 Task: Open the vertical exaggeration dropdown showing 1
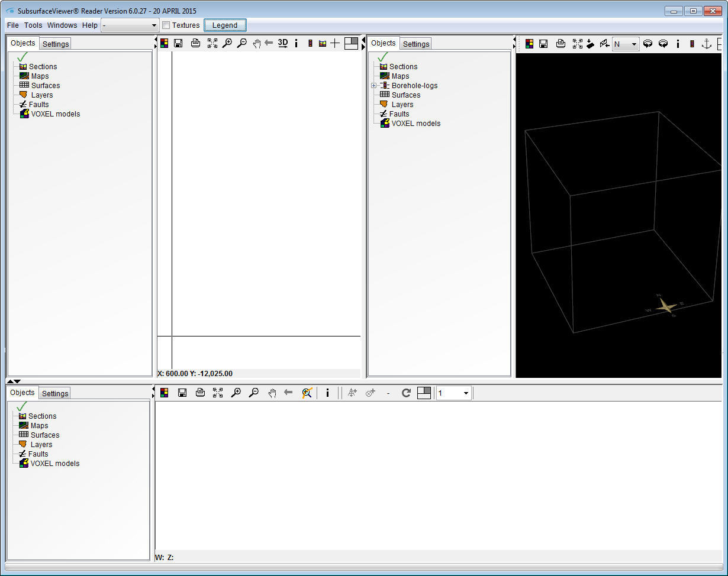[454, 393]
